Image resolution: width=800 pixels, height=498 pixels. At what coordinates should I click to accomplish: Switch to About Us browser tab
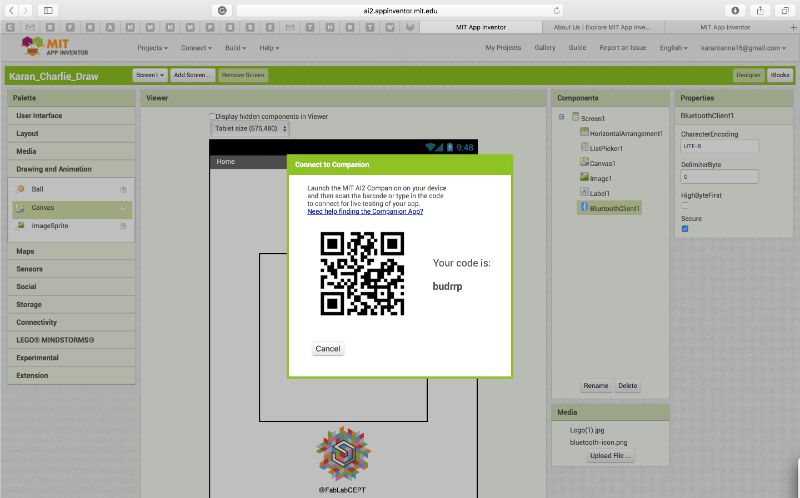pyautogui.click(x=602, y=27)
